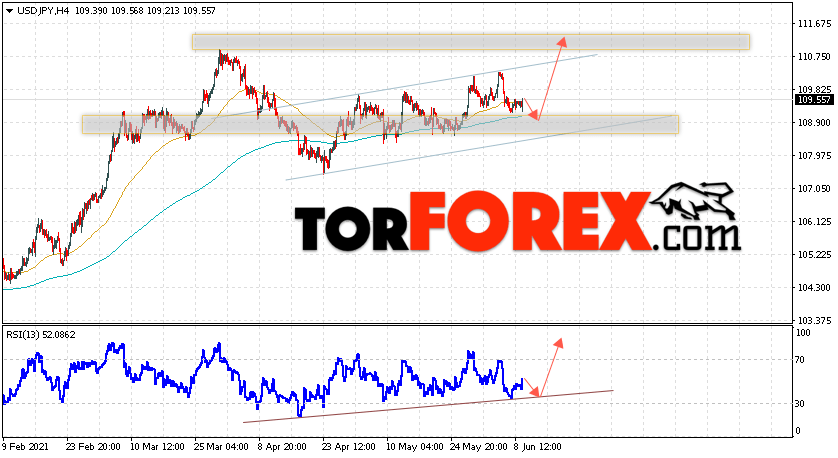Select the 24 May 20:00 time label
The height and width of the screenshot is (458, 838).
(x=479, y=446)
